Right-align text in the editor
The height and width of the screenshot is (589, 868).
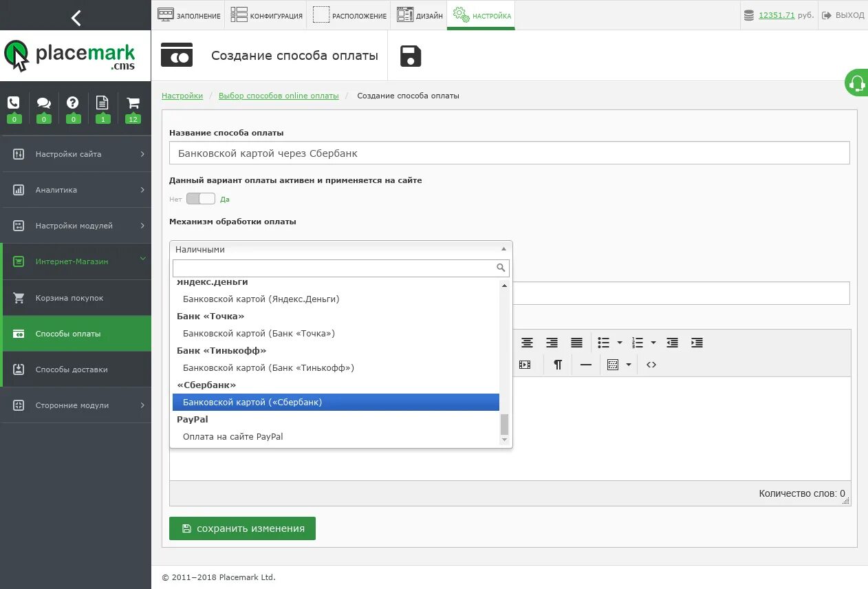coord(552,343)
